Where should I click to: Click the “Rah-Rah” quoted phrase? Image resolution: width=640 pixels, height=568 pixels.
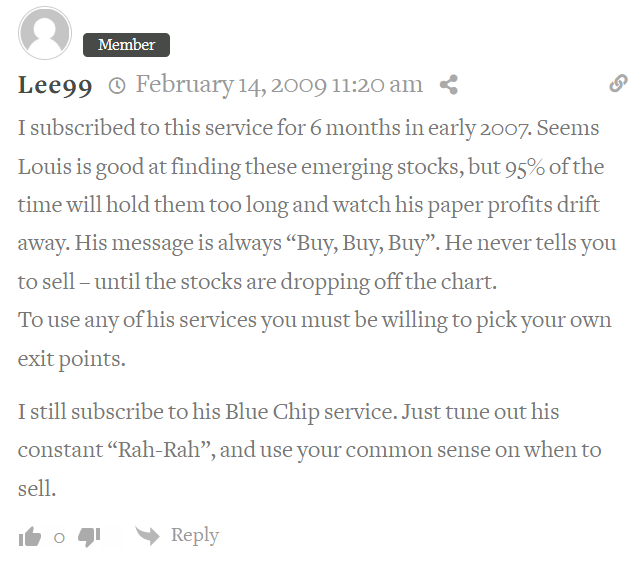point(161,450)
